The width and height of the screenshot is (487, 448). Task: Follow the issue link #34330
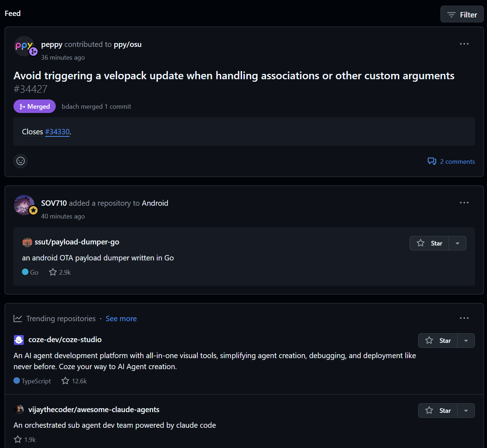57,131
